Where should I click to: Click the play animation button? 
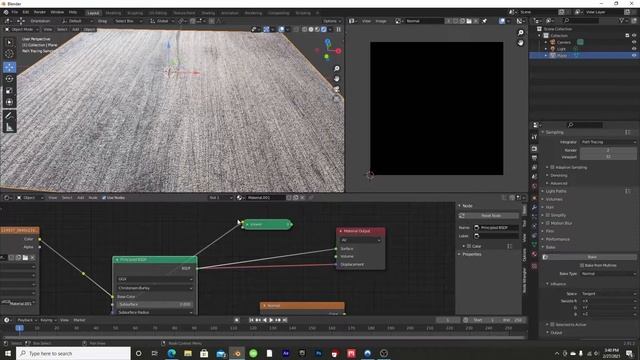coord(271,320)
